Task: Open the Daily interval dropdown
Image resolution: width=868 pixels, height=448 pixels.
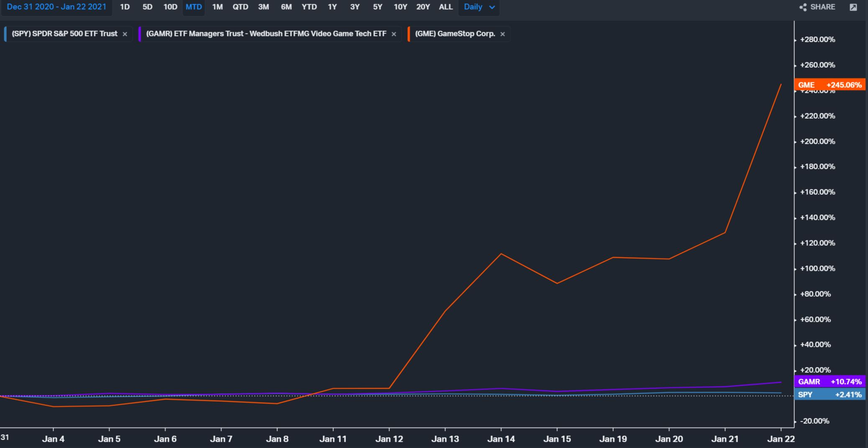Action: pyautogui.click(x=479, y=7)
